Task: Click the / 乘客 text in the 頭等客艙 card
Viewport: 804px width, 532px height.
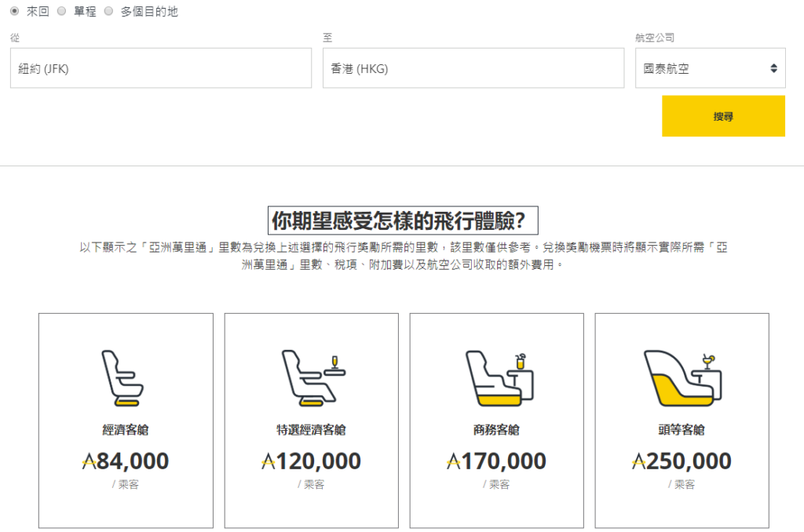Action: click(682, 484)
